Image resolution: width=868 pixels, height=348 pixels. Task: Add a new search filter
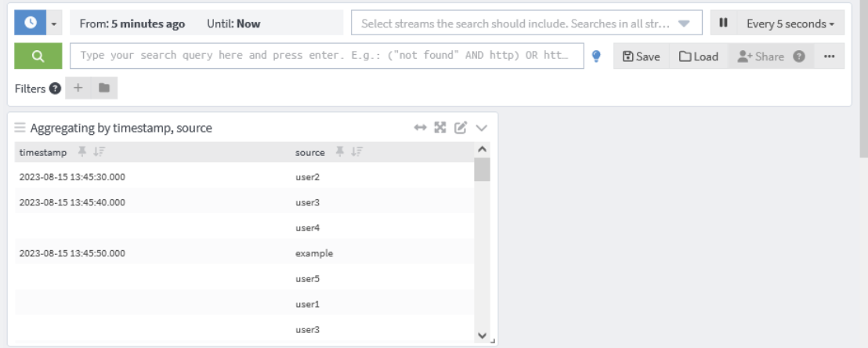click(78, 89)
